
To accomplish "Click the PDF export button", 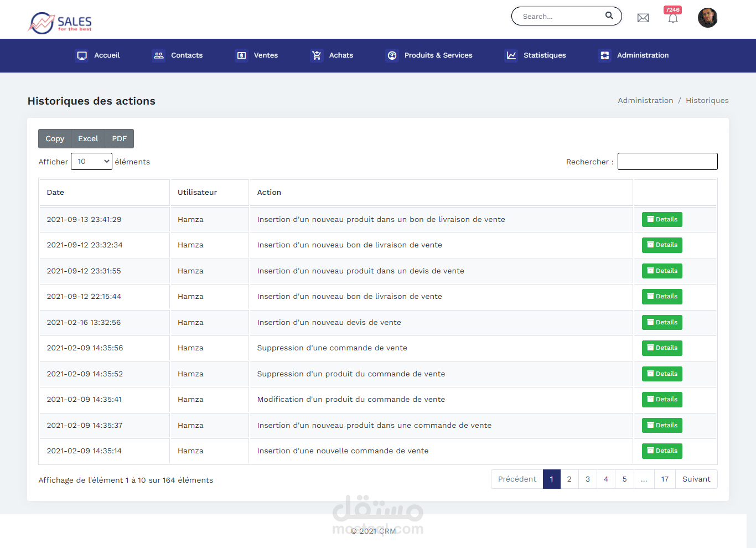I will coord(119,138).
